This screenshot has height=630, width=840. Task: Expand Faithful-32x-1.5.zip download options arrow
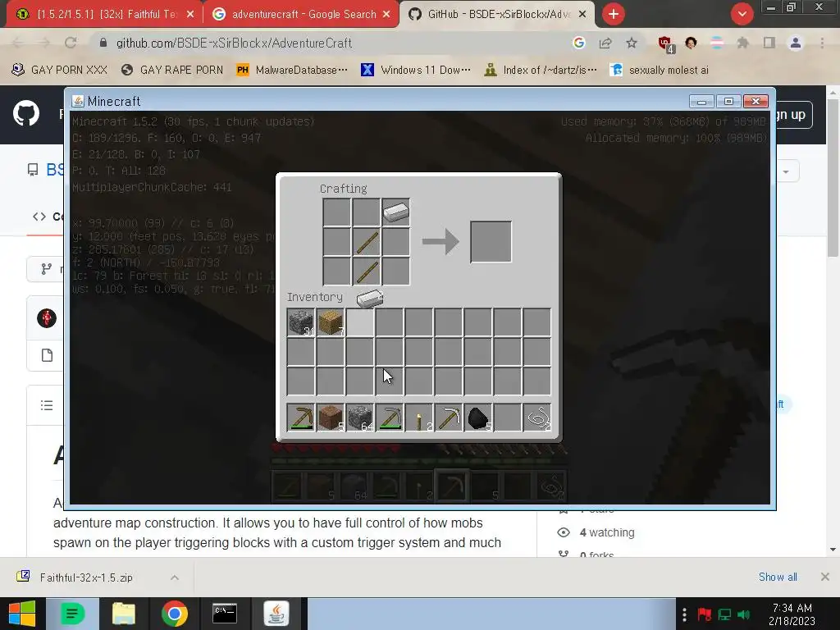click(x=175, y=577)
